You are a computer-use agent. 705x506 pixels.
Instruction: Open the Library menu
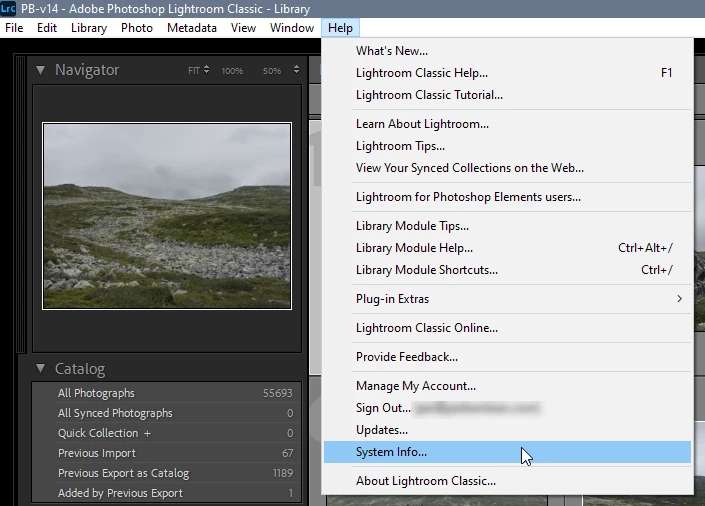point(89,28)
